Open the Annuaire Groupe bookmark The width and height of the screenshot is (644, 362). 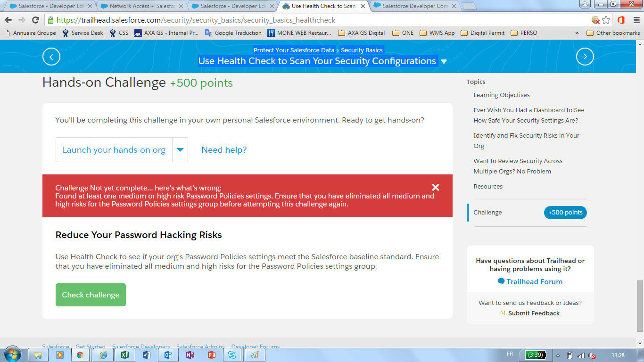pos(30,33)
